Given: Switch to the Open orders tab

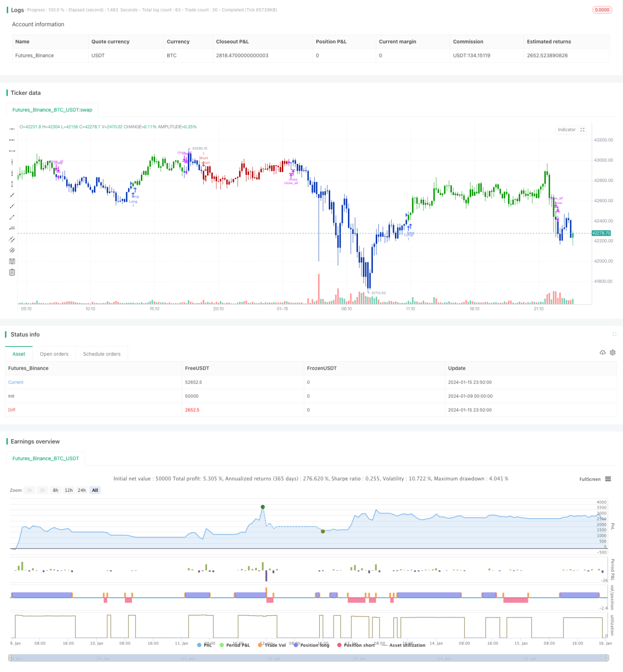Looking at the screenshot, I should click(x=54, y=354).
